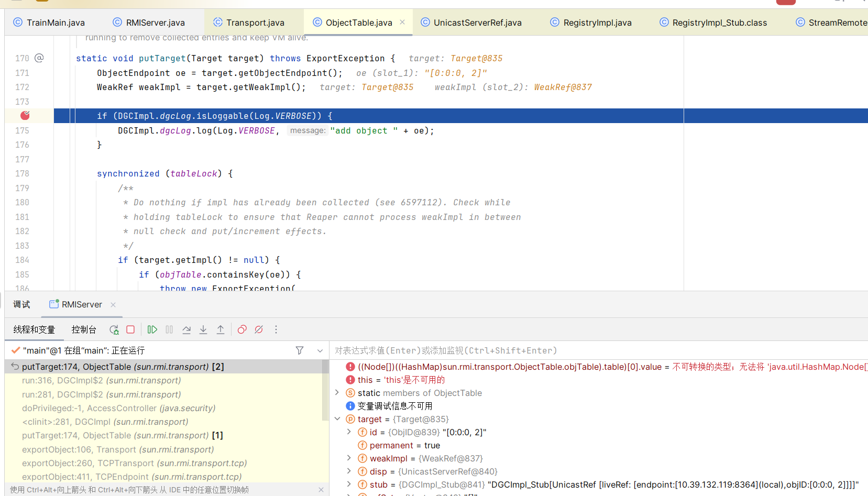Switch to the RMIServer.java editor tab
868x496 pixels.
coord(149,23)
